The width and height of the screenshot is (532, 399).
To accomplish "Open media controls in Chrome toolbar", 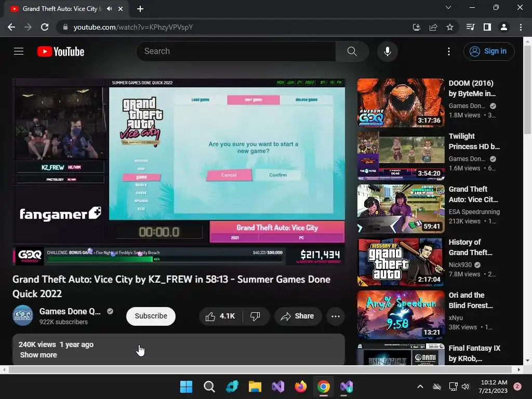I will click(x=470, y=27).
